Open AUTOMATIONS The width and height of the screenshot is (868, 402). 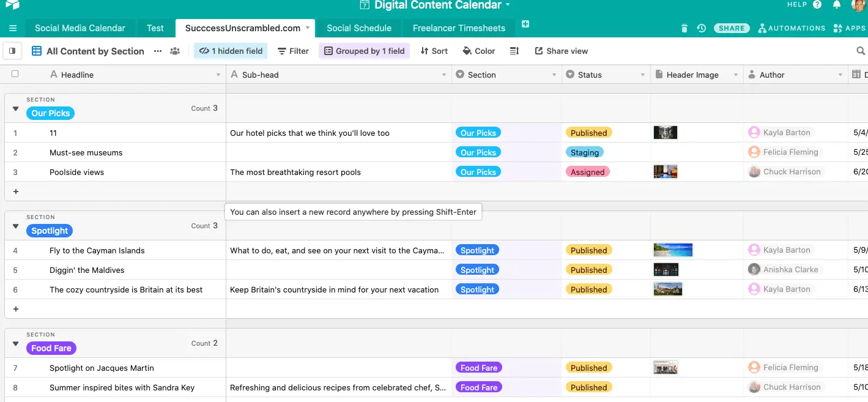tap(792, 28)
